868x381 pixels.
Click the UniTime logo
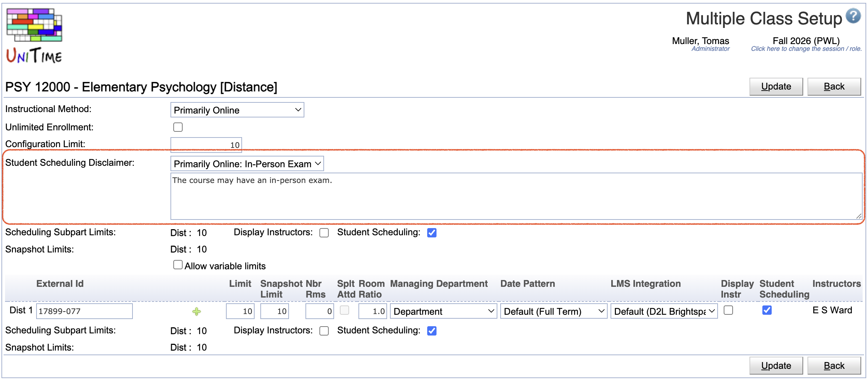click(34, 34)
